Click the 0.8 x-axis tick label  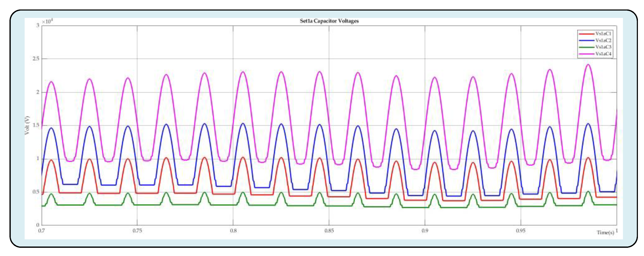point(233,231)
